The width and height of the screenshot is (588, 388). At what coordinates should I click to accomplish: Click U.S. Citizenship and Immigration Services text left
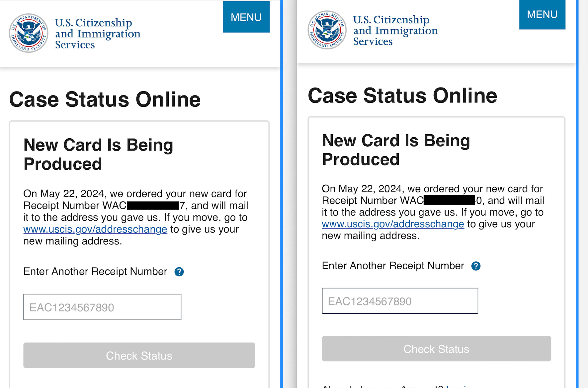tap(98, 33)
